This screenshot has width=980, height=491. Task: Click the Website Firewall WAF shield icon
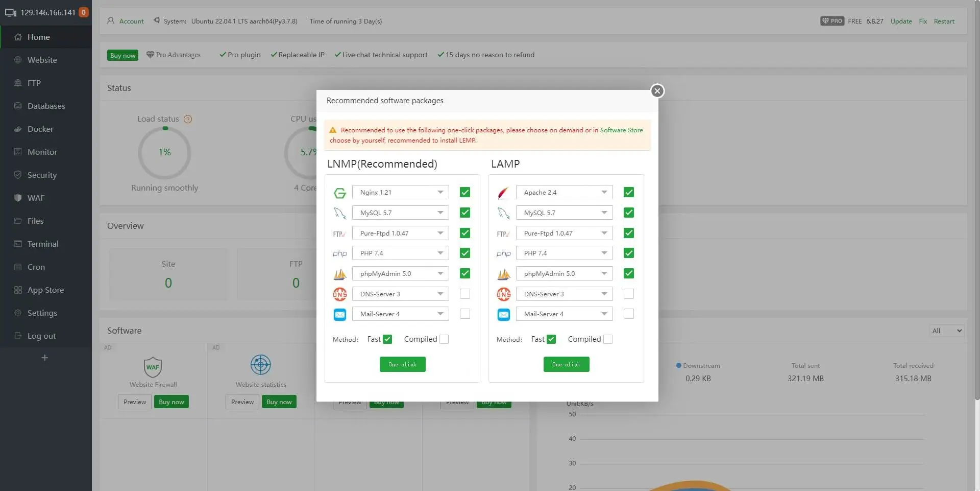click(153, 366)
